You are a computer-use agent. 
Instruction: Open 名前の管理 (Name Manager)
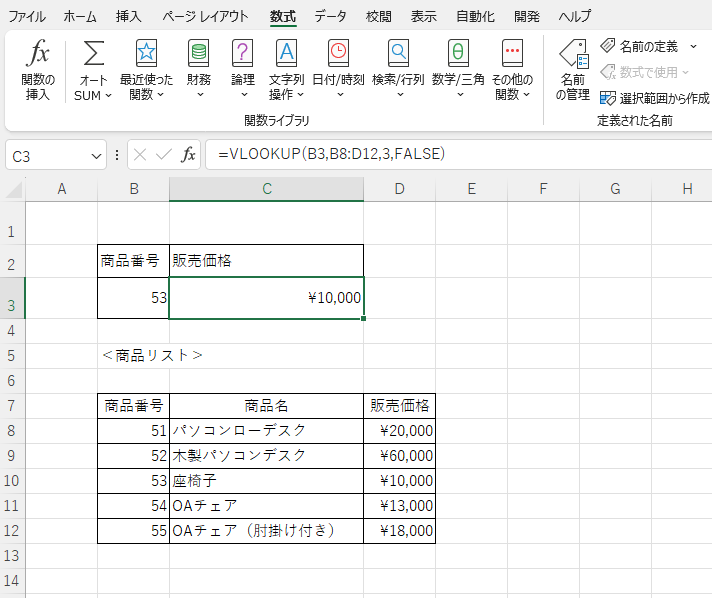(x=573, y=70)
